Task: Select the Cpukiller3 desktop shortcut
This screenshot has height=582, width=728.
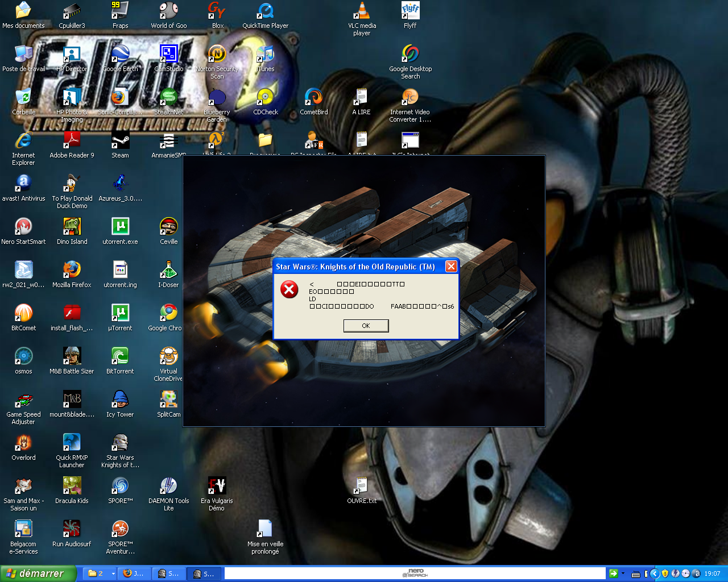Action: click(72, 15)
